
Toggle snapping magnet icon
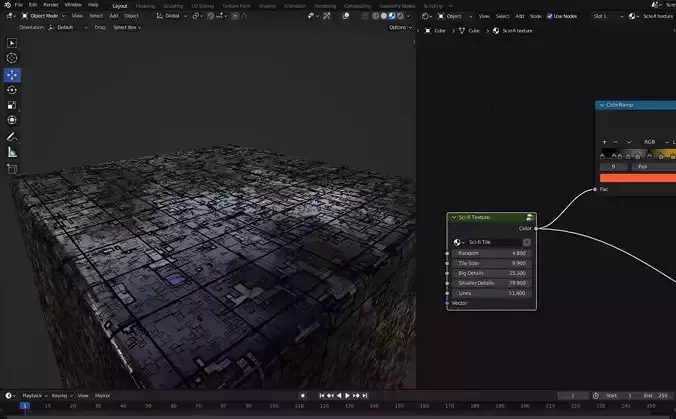click(x=210, y=16)
